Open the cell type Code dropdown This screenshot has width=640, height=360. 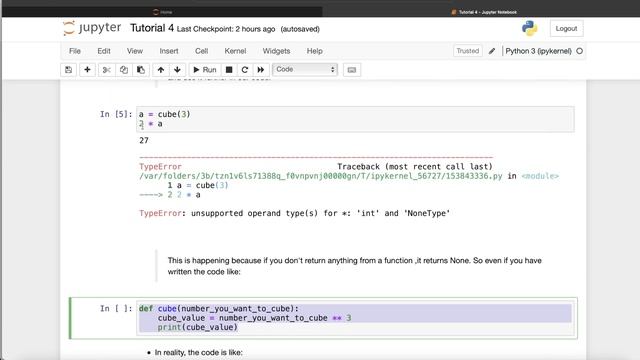(305, 69)
